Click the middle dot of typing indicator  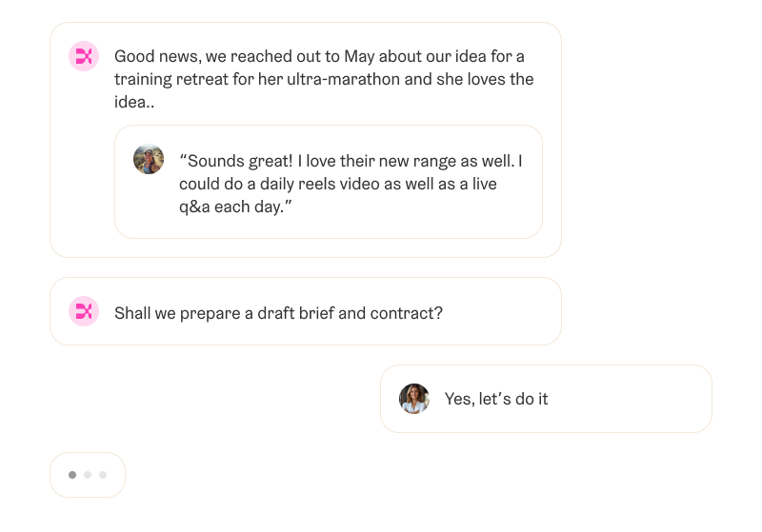point(88,474)
